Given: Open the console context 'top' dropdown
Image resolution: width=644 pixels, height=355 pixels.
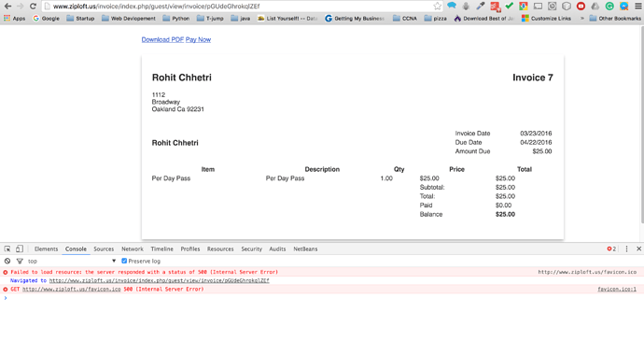Looking at the screenshot, I should pos(72,261).
